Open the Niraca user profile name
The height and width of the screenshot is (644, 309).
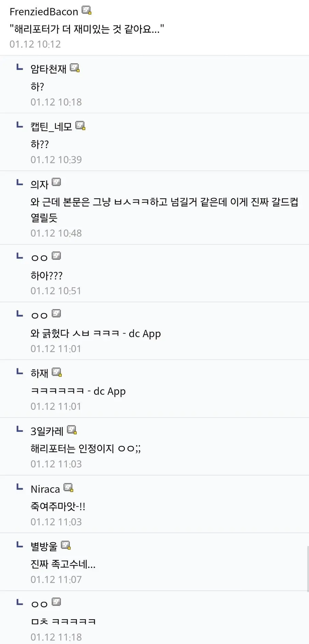point(45,489)
